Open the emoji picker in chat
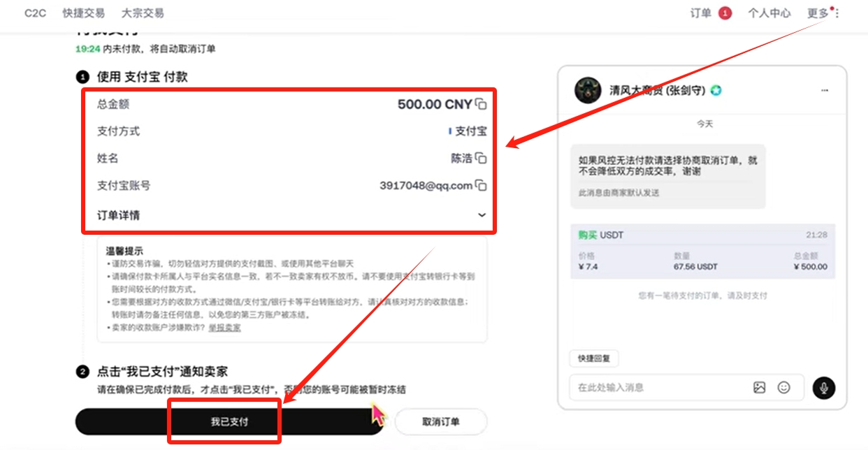The height and width of the screenshot is (450, 868). [784, 387]
